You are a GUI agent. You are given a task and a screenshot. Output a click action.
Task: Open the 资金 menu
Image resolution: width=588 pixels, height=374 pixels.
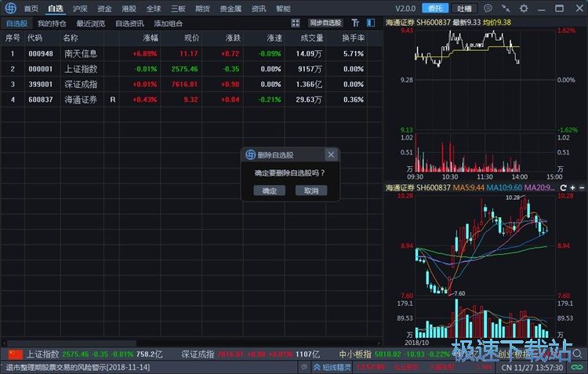(x=104, y=9)
